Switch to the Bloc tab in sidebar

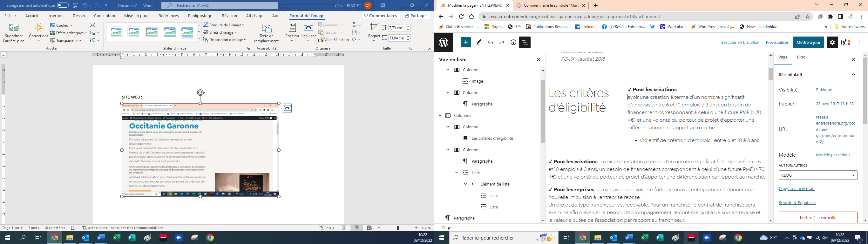pos(801,57)
